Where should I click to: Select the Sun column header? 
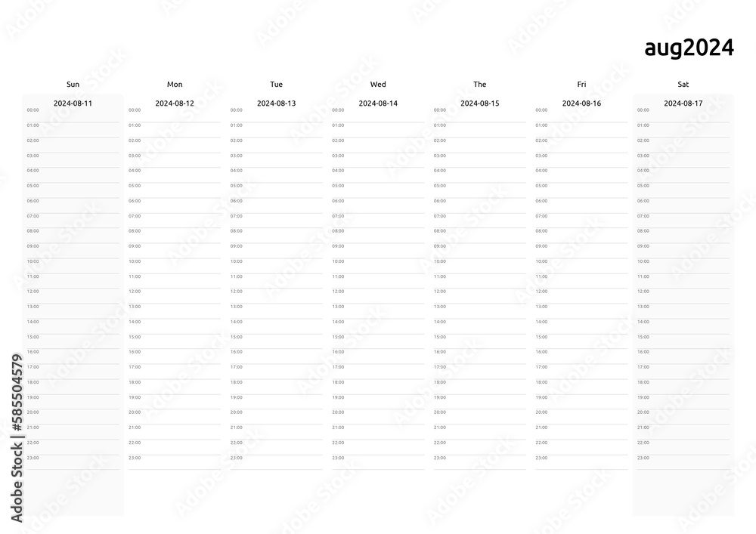pyautogui.click(x=73, y=85)
